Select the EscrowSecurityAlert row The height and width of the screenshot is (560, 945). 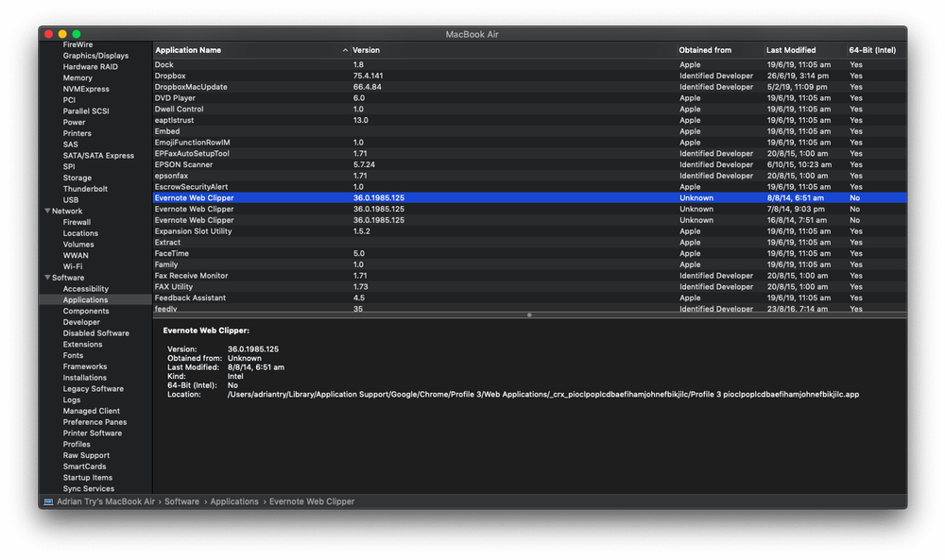click(x=530, y=187)
